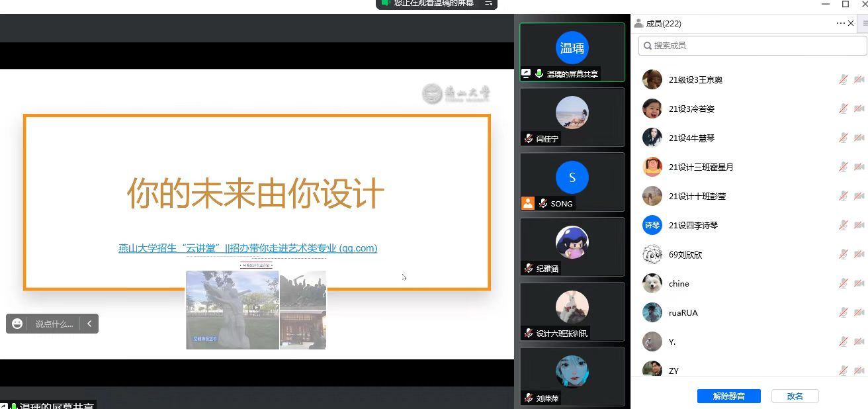
Task: Select member 69刘欣欣 in the list
Action: pyautogui.click(x=685, y=254)
